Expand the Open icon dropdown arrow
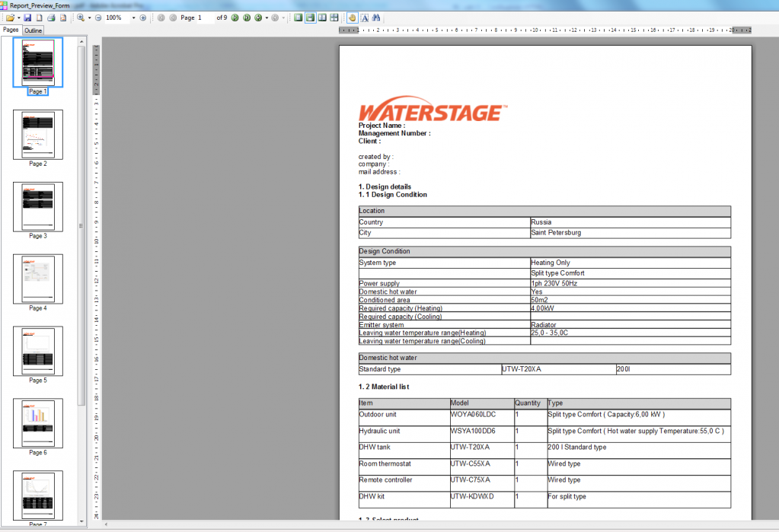The image size is (779, 532). coord(18,18)
